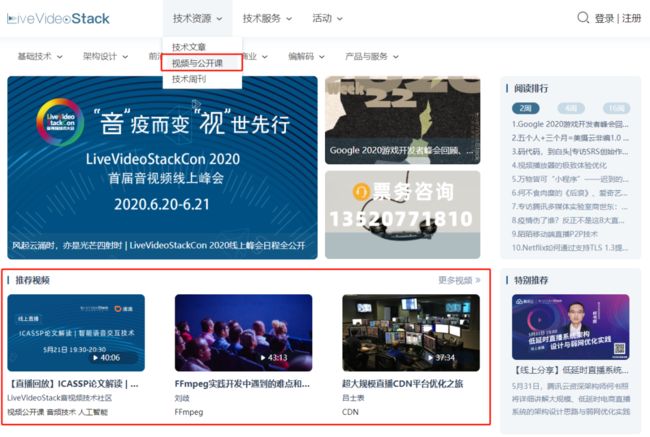Open the 票务咨询 phone banner
The width and height of the screenshot is (650, 437).
click(x=403, y=215)
